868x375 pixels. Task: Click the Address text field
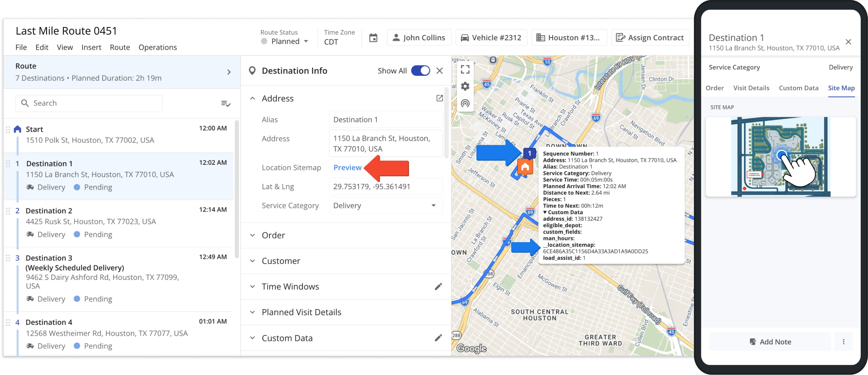pyautogui.click(x=385, y=143)
